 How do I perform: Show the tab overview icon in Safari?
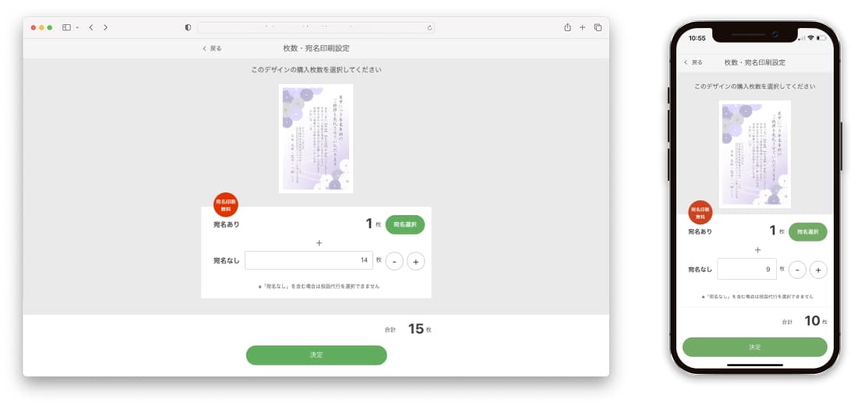click(x=598, y=27)
